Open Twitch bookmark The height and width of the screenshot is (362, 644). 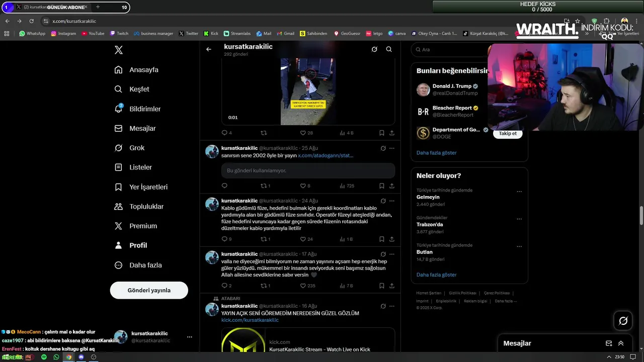coord(119,34)
